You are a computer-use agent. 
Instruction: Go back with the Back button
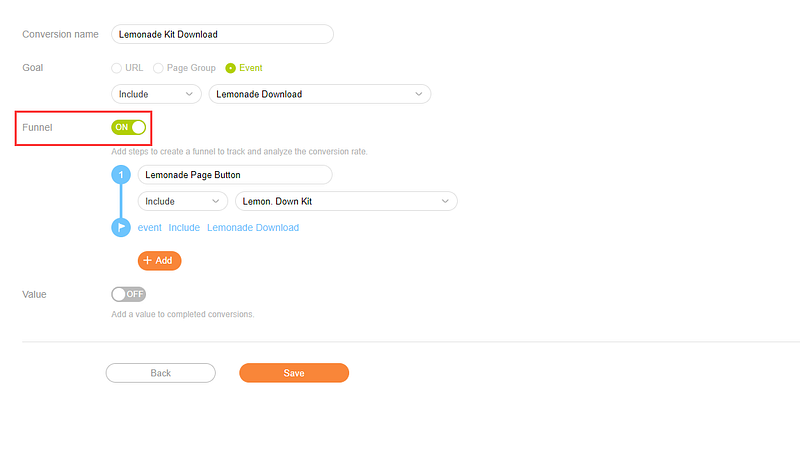click(160, 373)
